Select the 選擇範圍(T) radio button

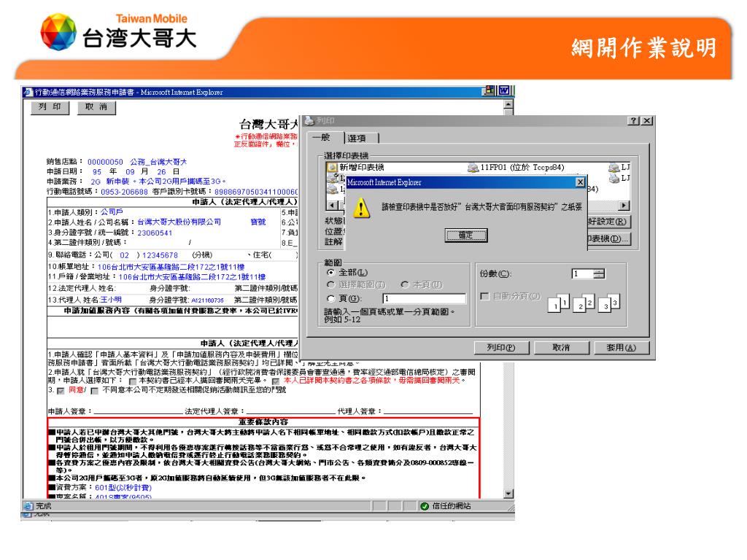pos(330,285)
